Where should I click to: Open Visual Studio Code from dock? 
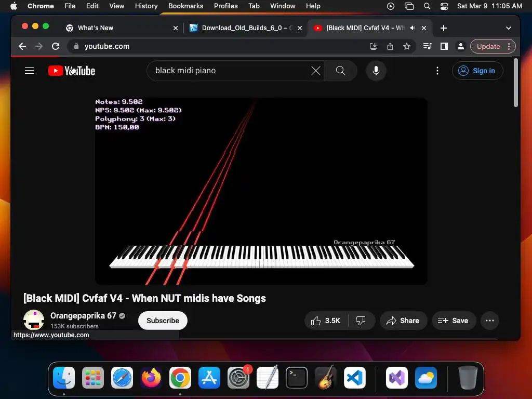[x=354, y=378]
